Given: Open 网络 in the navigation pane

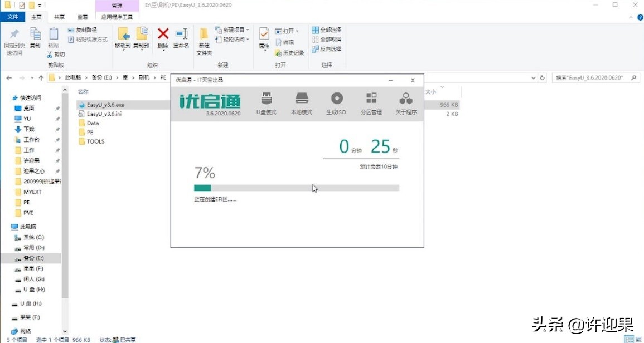Looking at the screenshot, I should pyautogui.click(x=21, y=331).
